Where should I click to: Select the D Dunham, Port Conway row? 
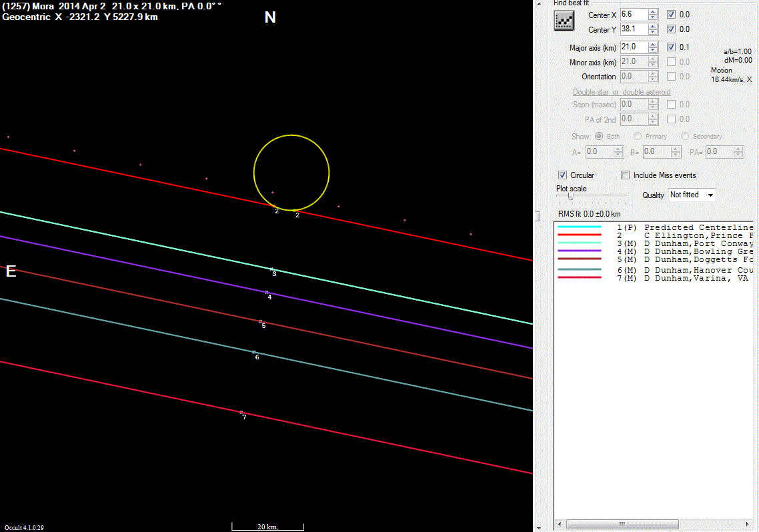point(656,244)
